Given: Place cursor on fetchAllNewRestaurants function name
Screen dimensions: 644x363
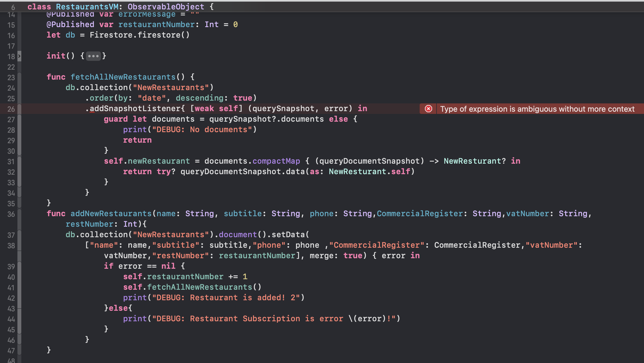Looking at the screenshot, I should pyautogui.click(x=123, y=77).
